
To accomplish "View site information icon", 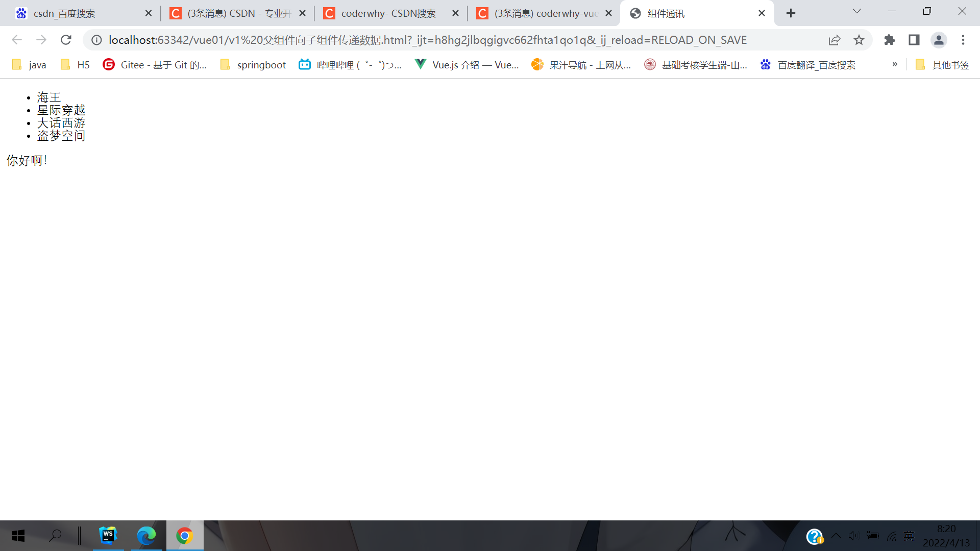I will click(x=96, y=40).
